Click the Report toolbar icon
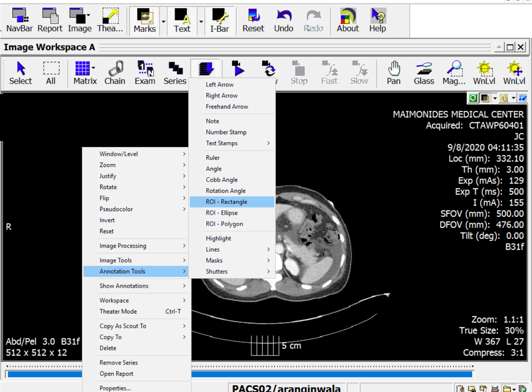The height and width of the screenshot is (392, 532). point(50,21)
